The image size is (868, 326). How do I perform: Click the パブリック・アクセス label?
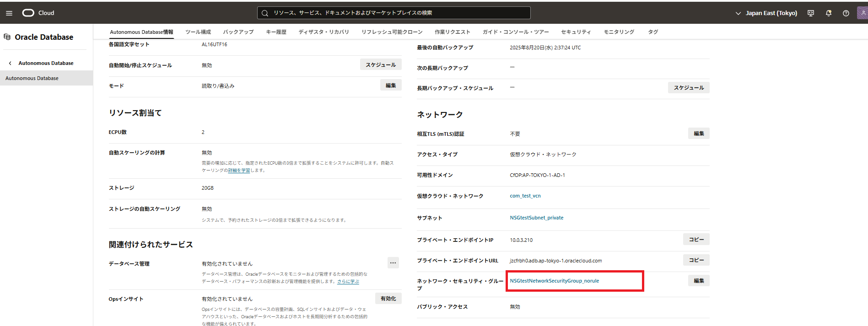[x=442, y=307]
